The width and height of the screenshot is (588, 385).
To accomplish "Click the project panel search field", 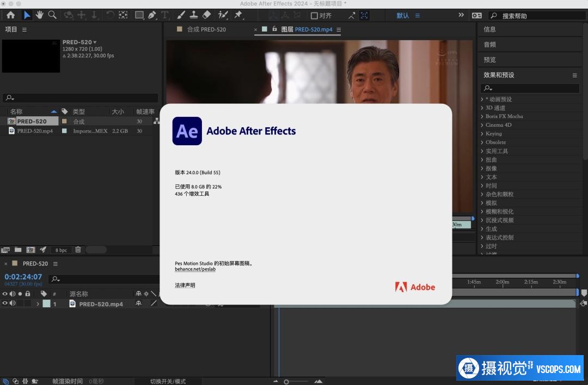I will 80,98.
